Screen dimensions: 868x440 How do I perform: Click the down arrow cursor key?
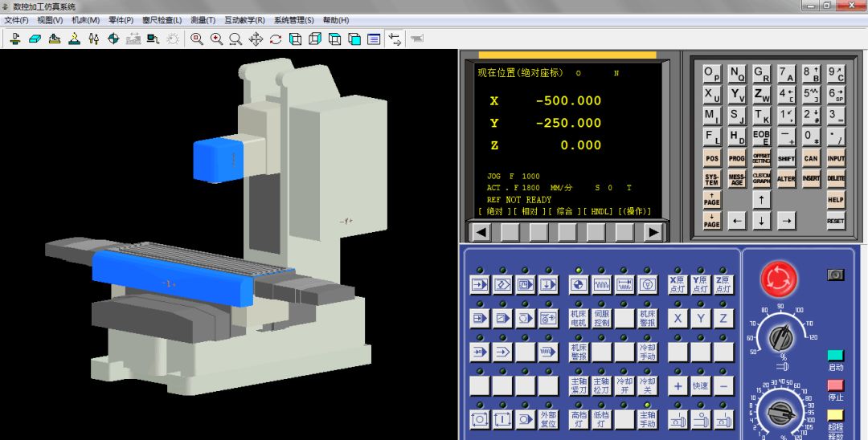click(762, 221)
